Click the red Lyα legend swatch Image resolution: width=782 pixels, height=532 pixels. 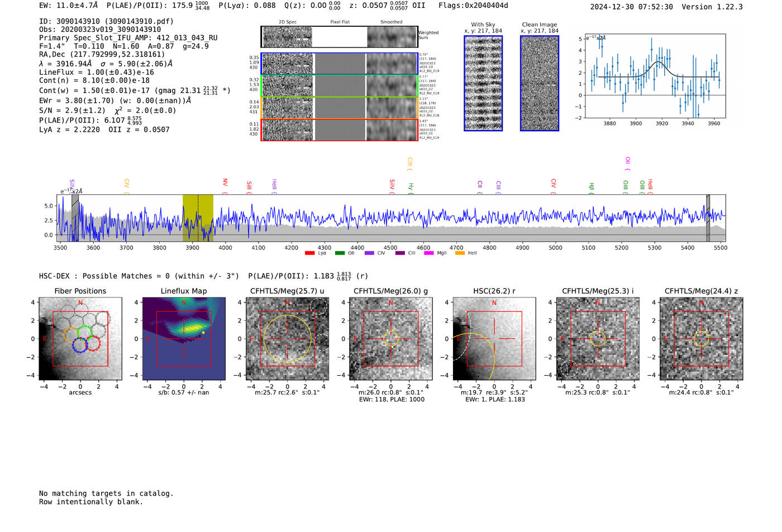(x=310, y=253)
